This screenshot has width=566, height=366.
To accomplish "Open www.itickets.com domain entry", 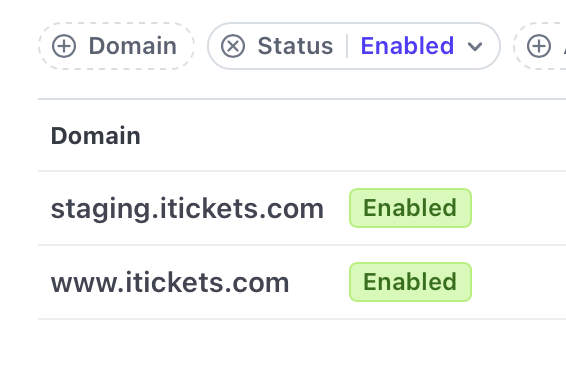I will pyautogui.click(x=170, y=283).
